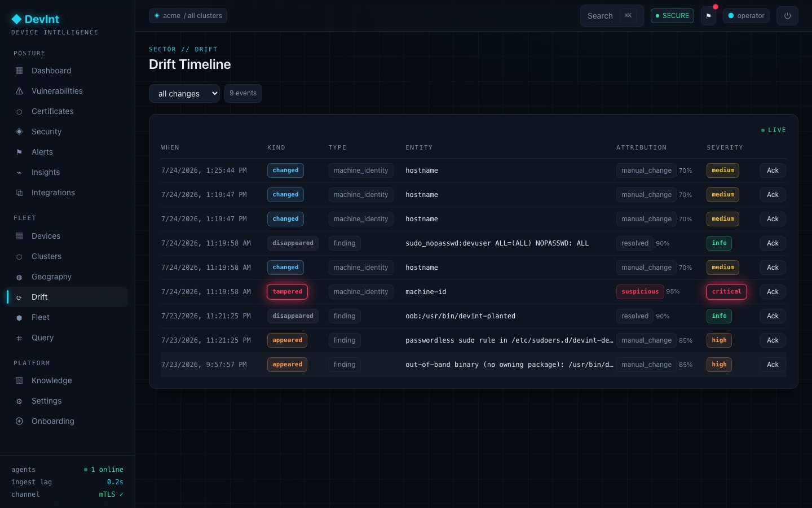Select the Query hash icon
Image resolution: width=812 pixels, height=508 pixels.
pos(19,338)
